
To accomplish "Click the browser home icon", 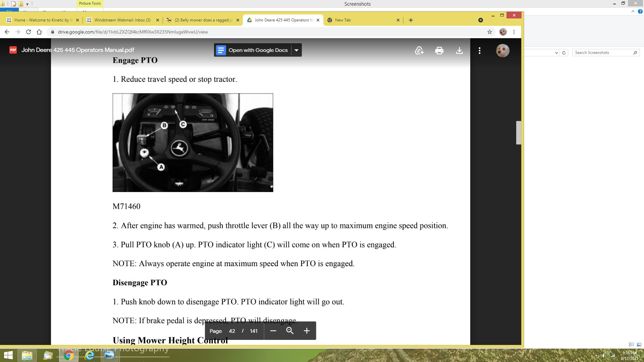I will (39, 32).
